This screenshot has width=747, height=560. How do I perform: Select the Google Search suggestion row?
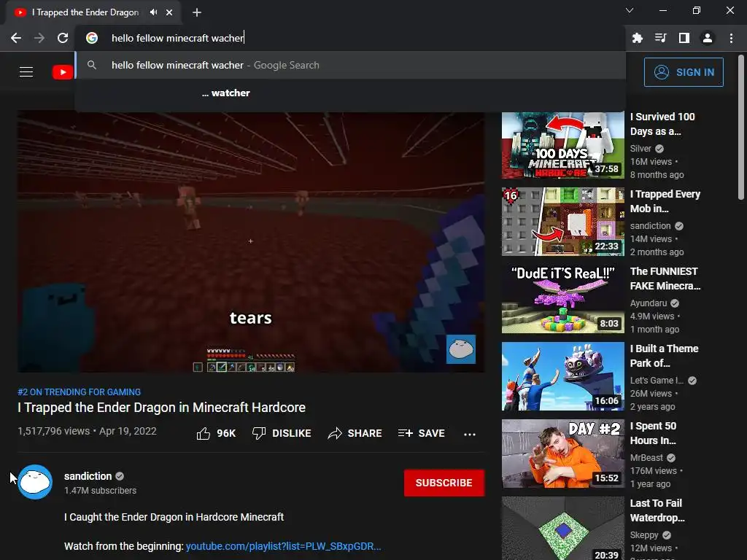350,65
